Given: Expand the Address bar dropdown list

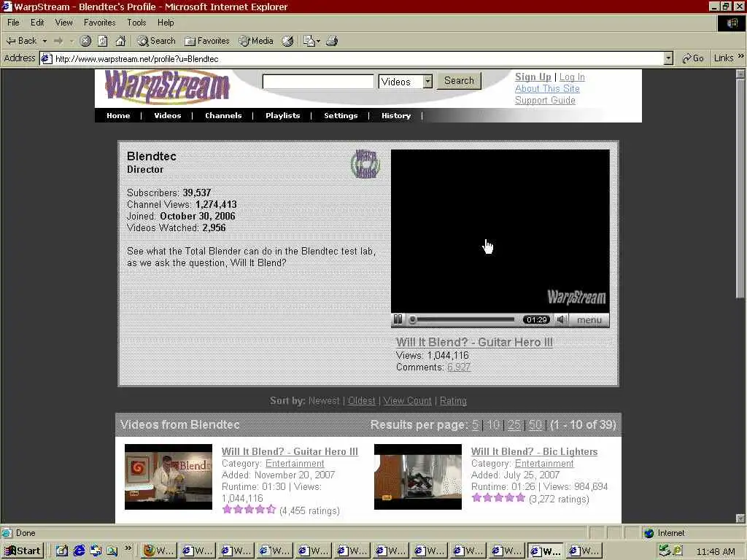Looking at the screenshot, I should click(x=668, y=58).
